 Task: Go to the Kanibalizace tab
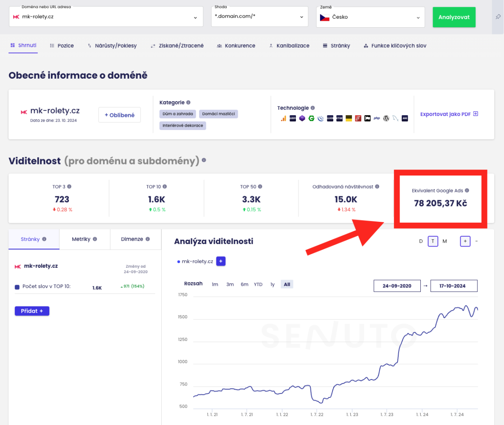pos(289,45)
